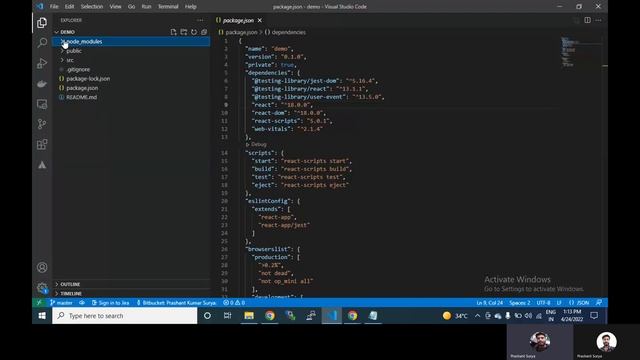Open the Extensions view
Viewport: 640px width, 360px height.
click(x=42, y=144)
